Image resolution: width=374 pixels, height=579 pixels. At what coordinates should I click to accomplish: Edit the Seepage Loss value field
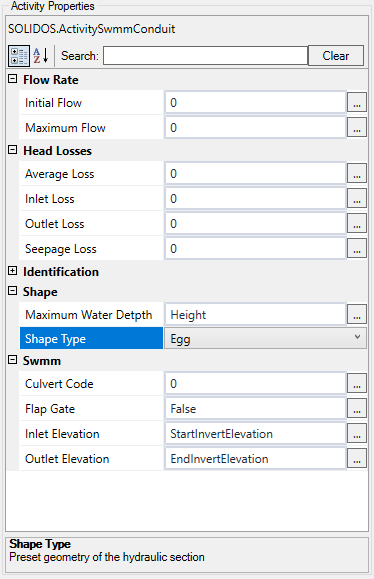[x=255, y=248]
